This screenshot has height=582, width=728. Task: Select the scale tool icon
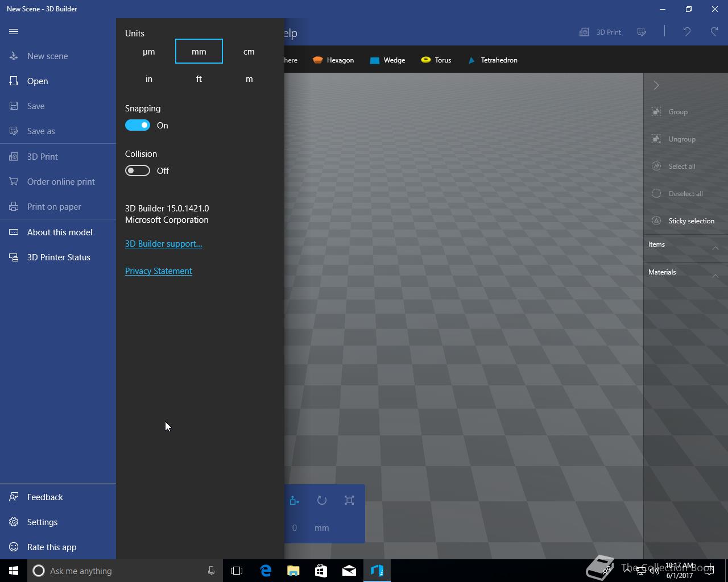(x=349, y=500)
